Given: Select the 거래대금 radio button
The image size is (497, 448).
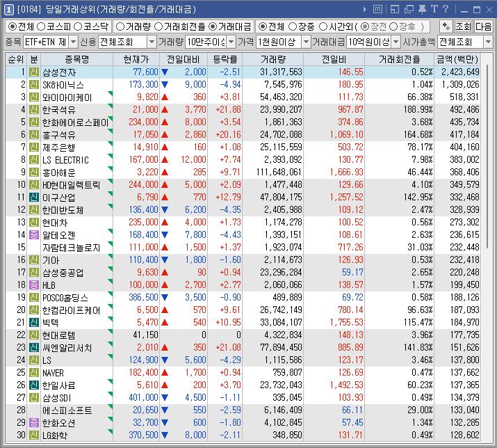Looking at the screenshot, I should [x=213, y=26].
